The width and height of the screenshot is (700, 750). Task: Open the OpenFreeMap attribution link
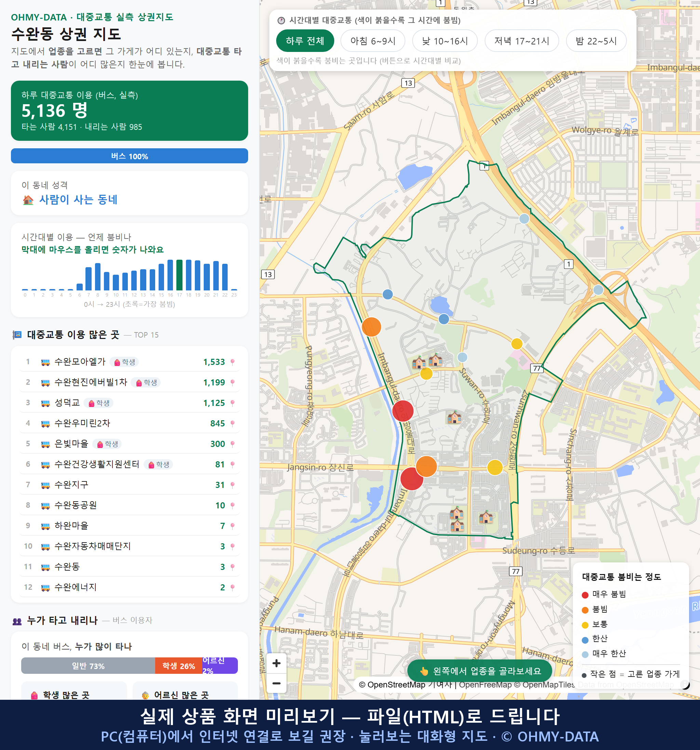point(485,685)
